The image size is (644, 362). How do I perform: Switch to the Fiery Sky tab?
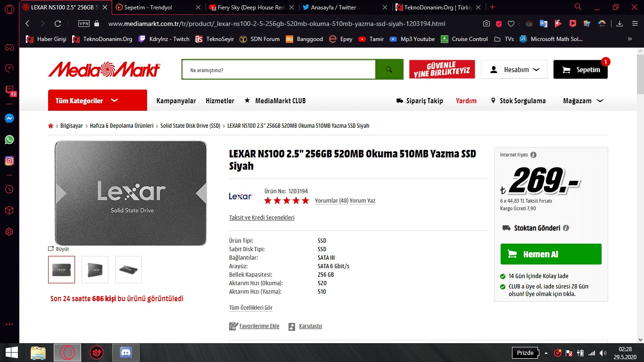point(252,7)
